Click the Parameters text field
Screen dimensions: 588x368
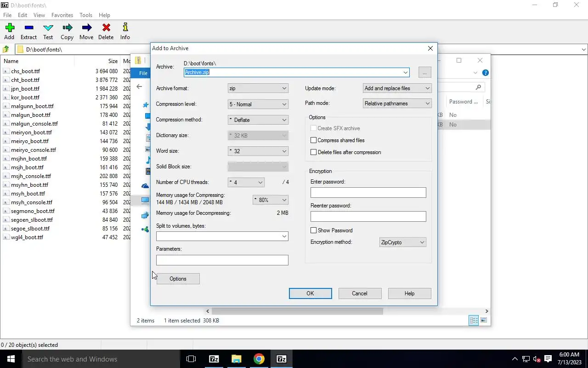(x=222, y=260)
